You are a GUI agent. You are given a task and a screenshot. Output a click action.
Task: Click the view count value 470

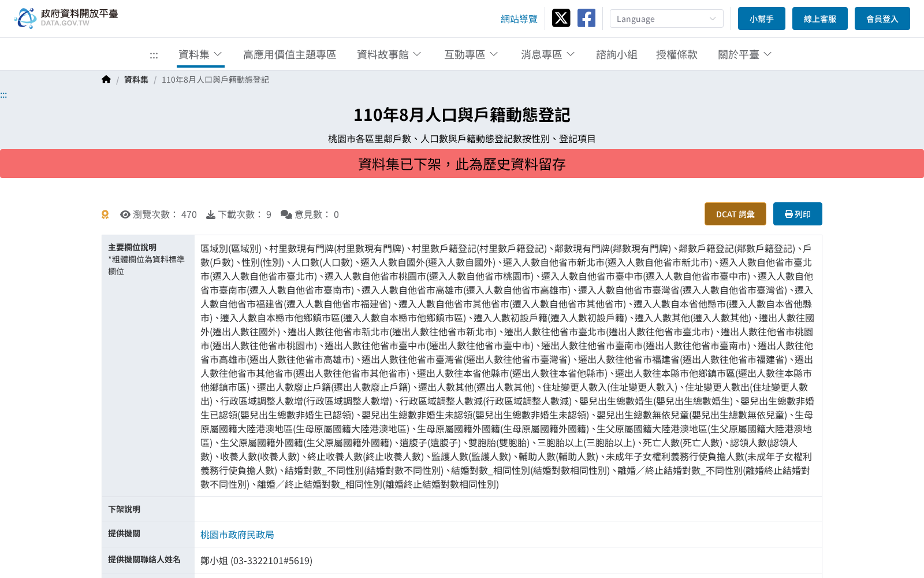click(189, 214)
